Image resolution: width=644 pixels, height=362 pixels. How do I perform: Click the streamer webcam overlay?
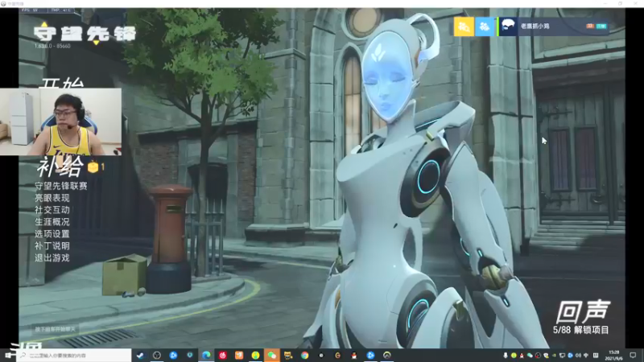click(x=61, y=122)
